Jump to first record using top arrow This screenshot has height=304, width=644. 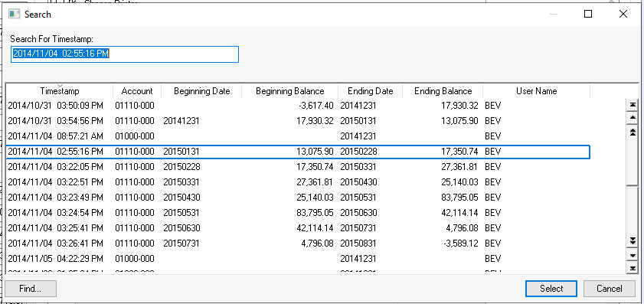pyautogui.click(x=633, y=105)
